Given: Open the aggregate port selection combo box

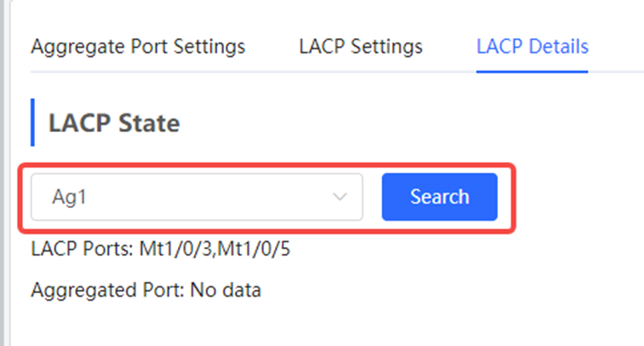Looking at the screenshot, I should [x=197, y=197].
